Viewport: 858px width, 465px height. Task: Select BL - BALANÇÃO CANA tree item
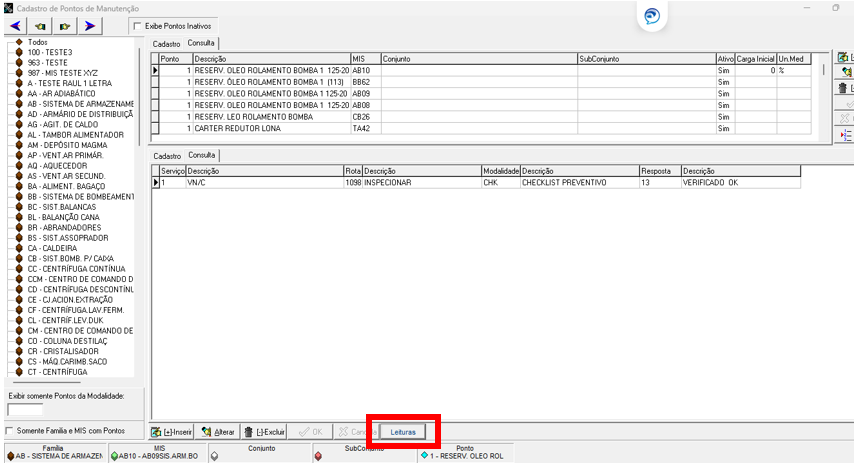tap(63, 217)
